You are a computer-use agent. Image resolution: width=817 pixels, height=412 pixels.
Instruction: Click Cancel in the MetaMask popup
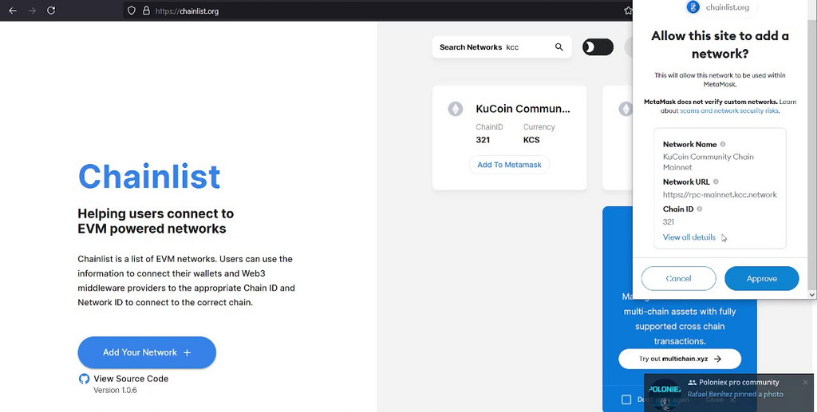[x=678, y=279]
